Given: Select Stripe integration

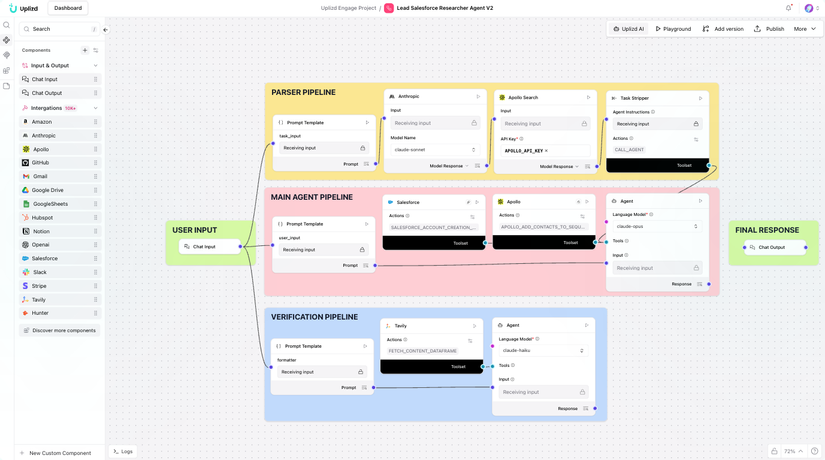Looking at the screenshot, I should [x=60, y=286].
